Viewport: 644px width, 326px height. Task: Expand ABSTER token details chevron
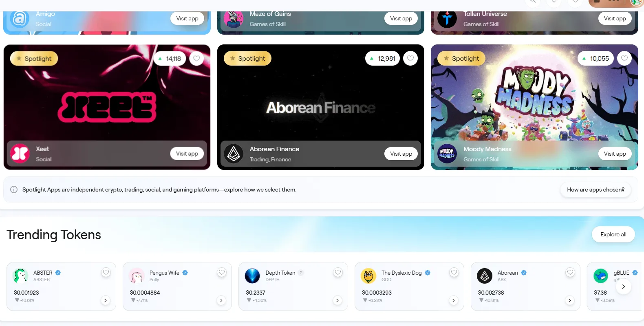[106, 300]
